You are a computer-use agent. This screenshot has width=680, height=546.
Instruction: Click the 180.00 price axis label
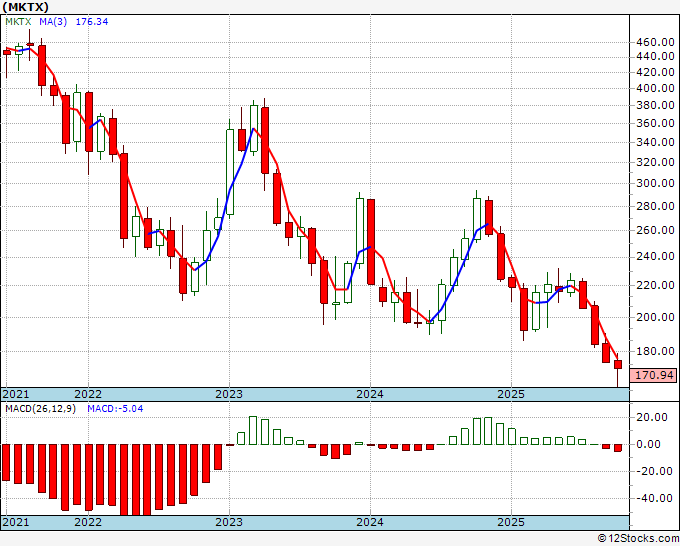coord(655,351)
